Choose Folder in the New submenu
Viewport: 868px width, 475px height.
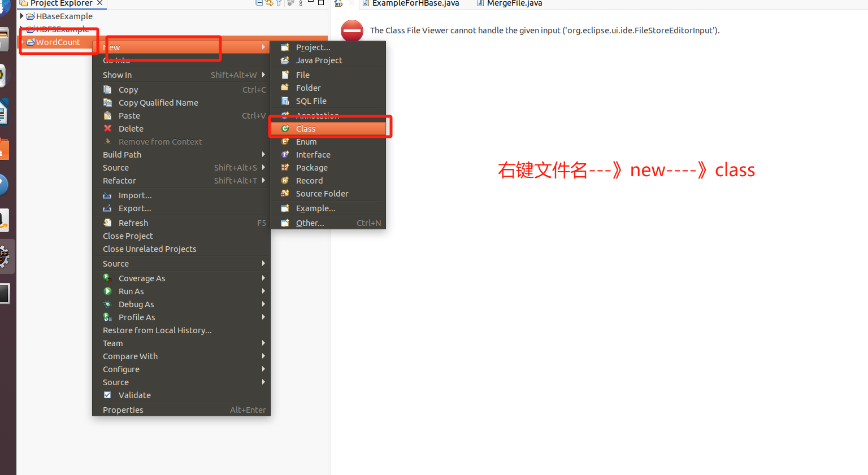pos(328,88)
